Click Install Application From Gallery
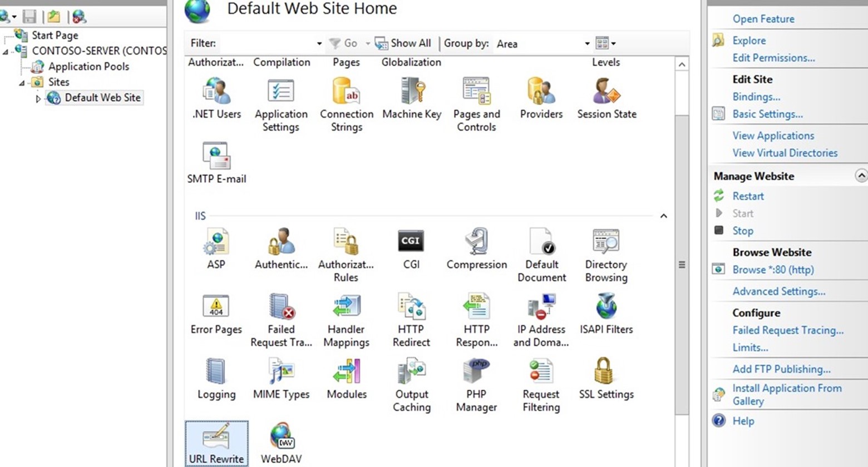This screenshot has width=868, height=467. point(787,395)
